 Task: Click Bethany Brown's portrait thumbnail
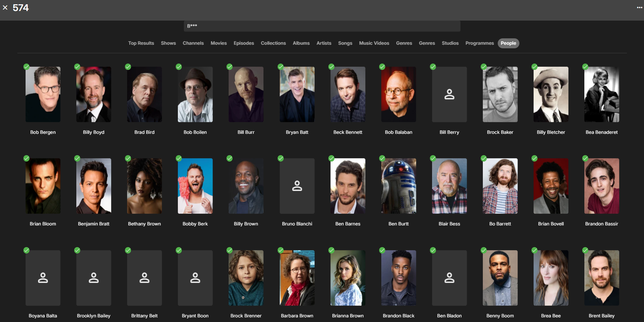(x=144, y=186)
